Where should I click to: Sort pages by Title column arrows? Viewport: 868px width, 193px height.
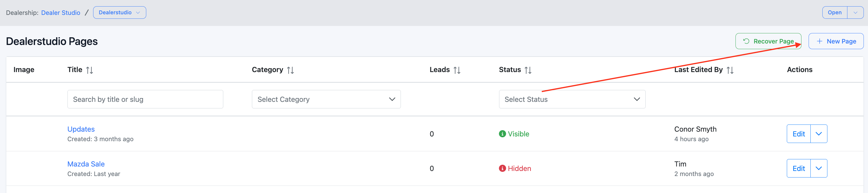[x=89, y=70]
